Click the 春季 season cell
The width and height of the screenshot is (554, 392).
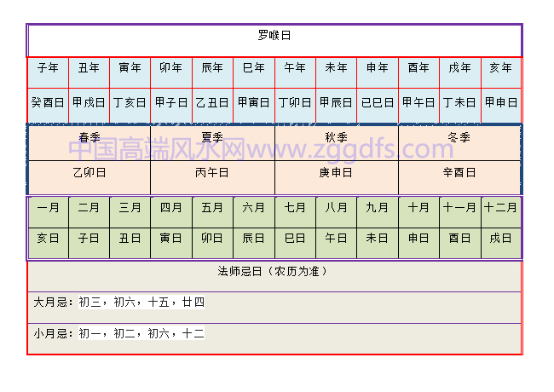click(89, 143)
